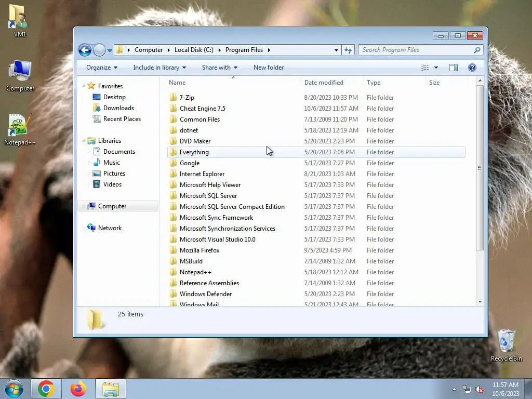Click the file list scrollbar thumb
Viewport: 532px width, 399px height.
coord(480,168)
